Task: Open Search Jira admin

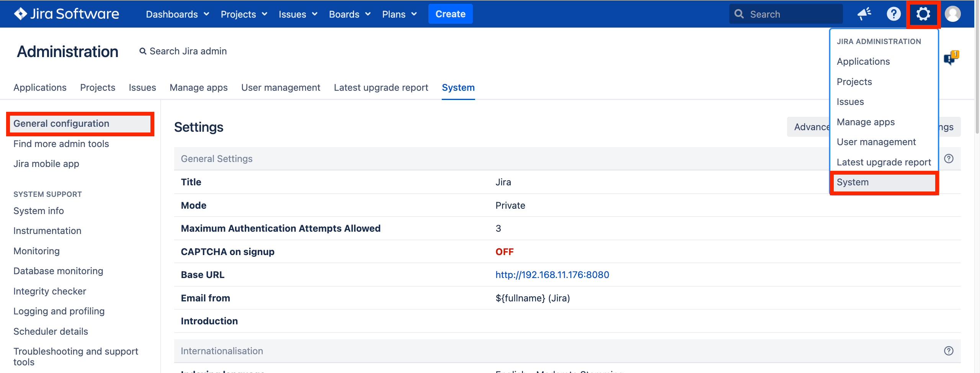Action: (x=183, y=51)
